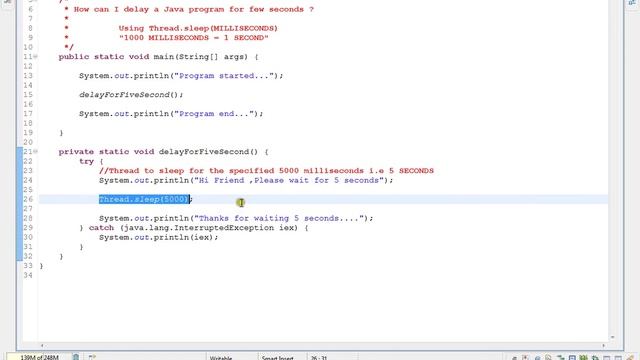Click the horizontal scrollbar left arrow
The image size is (640, 360).
(x=42, y=345)
